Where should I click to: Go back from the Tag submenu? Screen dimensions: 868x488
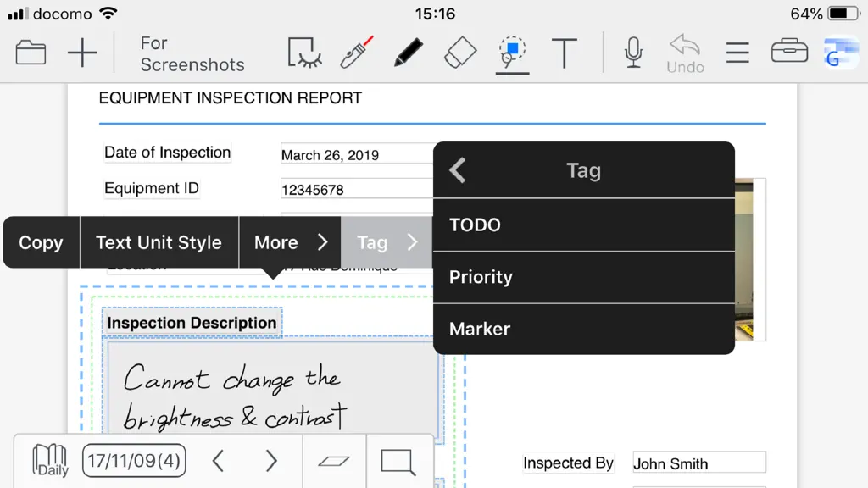457,169
